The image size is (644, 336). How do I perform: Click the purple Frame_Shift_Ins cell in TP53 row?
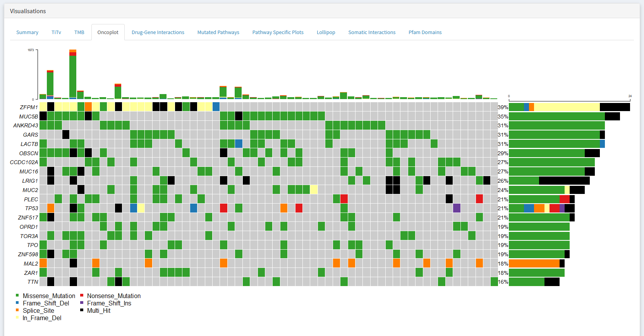pos(457,208)
